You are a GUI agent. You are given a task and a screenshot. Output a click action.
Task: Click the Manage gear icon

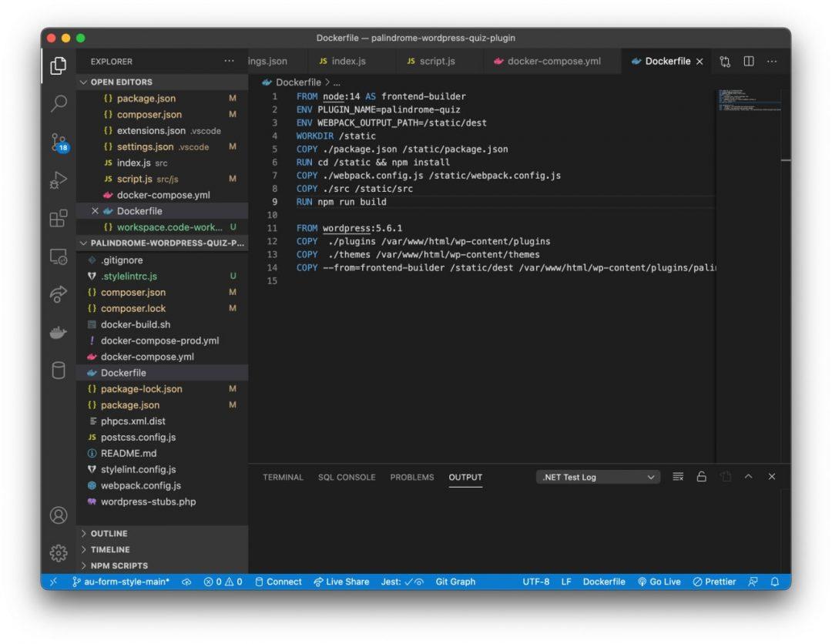(x=59, y=553)
